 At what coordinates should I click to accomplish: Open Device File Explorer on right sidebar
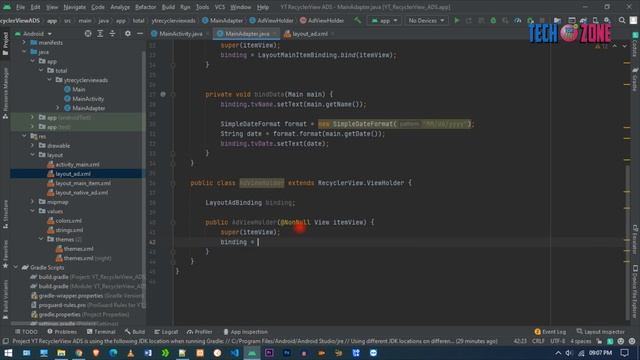click(x=635, y=291)
